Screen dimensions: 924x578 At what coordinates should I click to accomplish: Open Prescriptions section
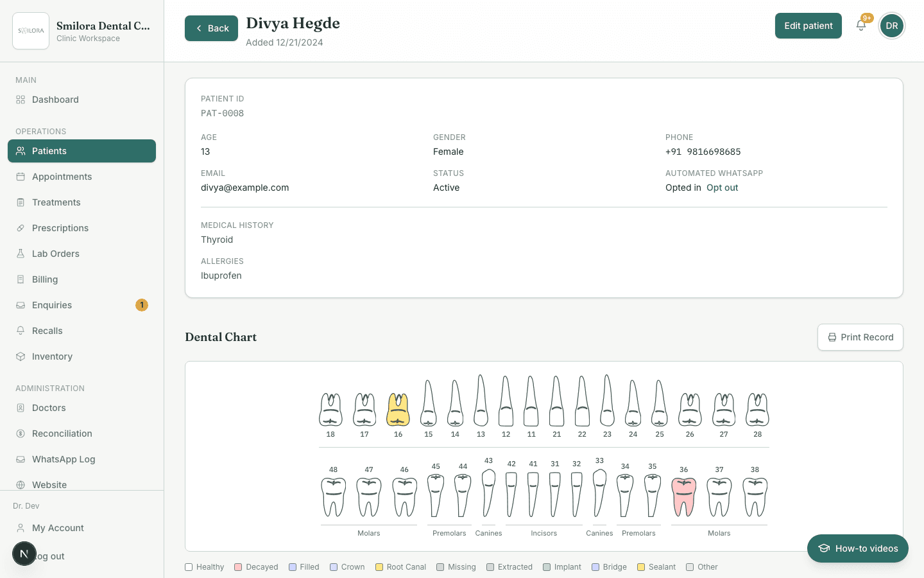(x=81, y=228)
